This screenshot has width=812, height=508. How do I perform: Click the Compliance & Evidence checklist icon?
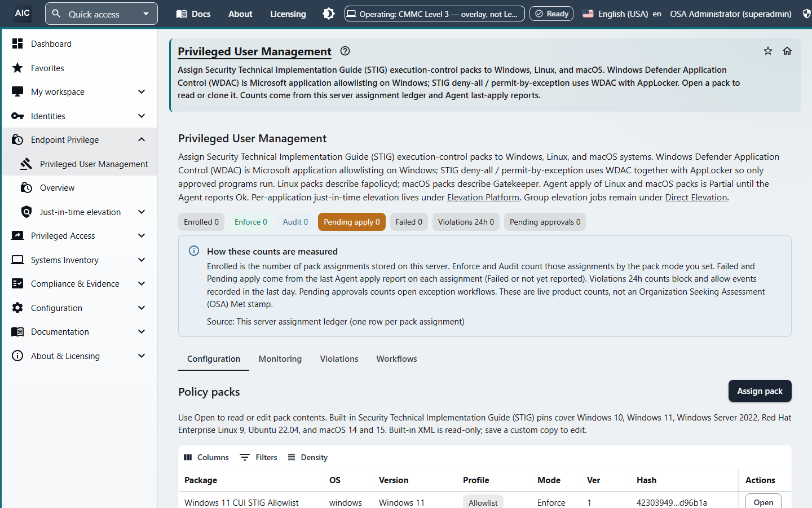coord(17,283)
